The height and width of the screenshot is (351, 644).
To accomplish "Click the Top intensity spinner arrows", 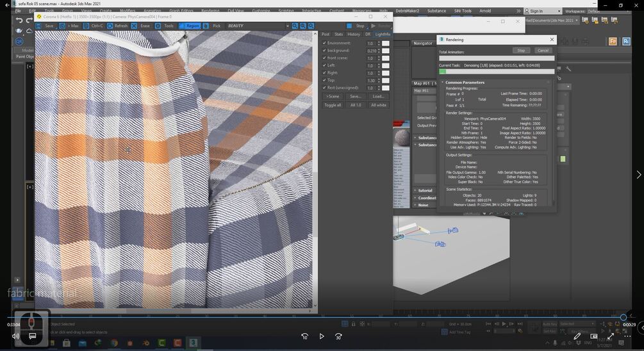I will (x=379, y=81).
